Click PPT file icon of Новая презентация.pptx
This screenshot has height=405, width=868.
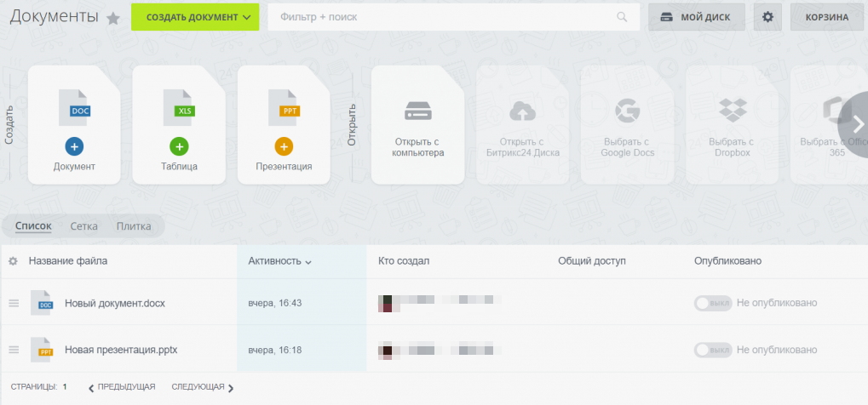point(42,350)
